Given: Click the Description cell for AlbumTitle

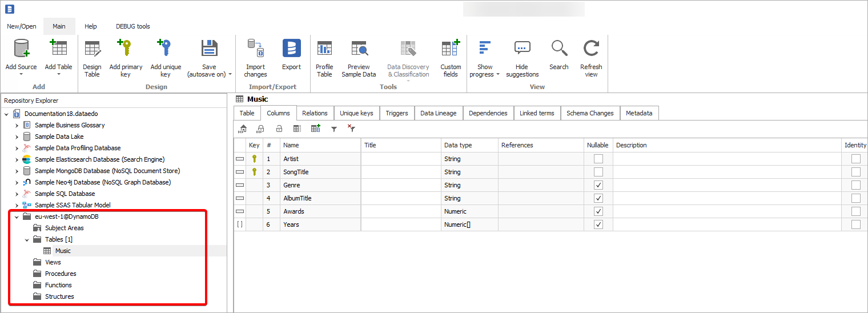Looking at the screenshot, I should click(x=726, y=198).
